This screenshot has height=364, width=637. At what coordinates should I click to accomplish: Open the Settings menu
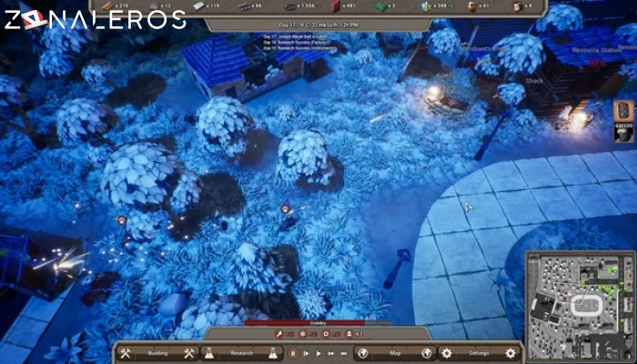pyautogui.click(x=479, y=353)
